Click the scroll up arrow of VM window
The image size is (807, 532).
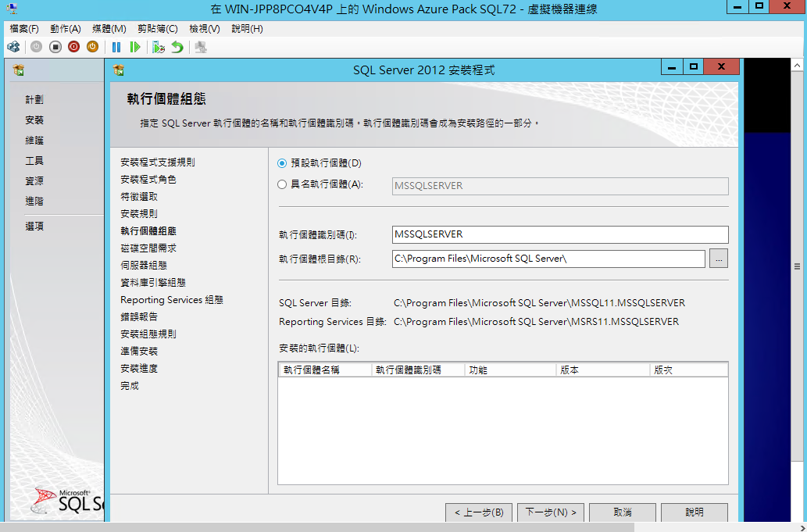point(797,66)
